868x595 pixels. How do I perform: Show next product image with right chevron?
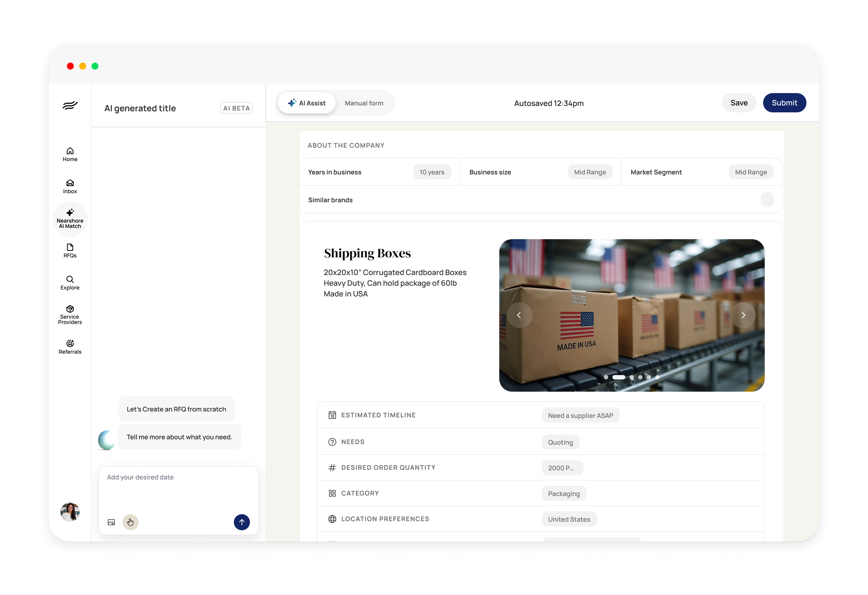743,315
